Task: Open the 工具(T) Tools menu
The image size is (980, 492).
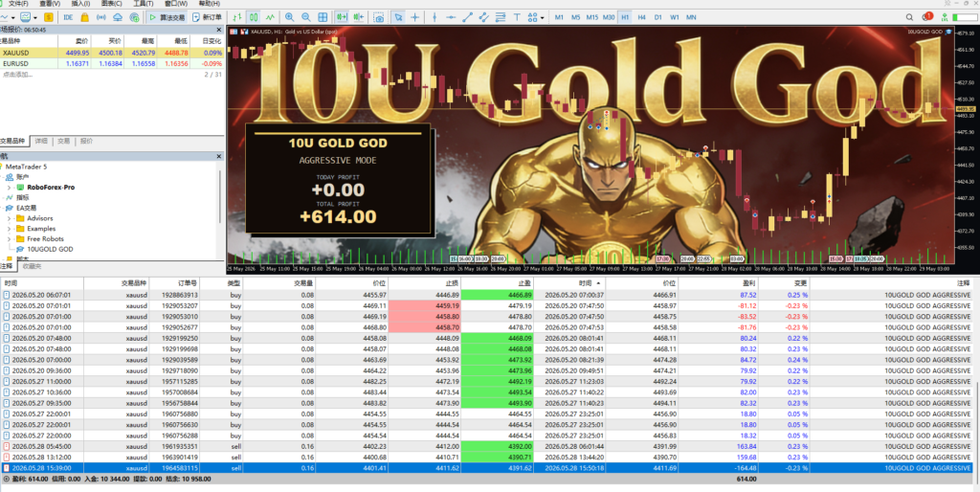Action: coord(144,4)
